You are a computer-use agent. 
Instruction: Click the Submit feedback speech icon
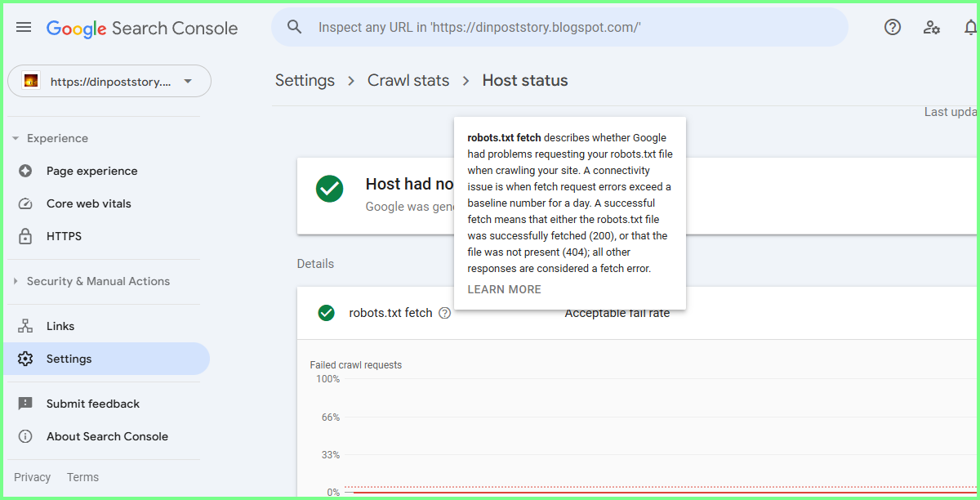[x=25, y=404]
